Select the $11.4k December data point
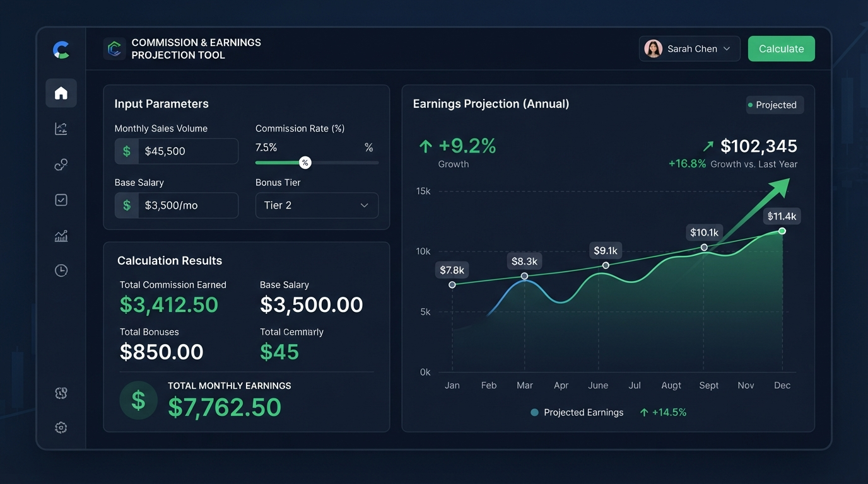This screenshot has width=868, height=484. 782,231
